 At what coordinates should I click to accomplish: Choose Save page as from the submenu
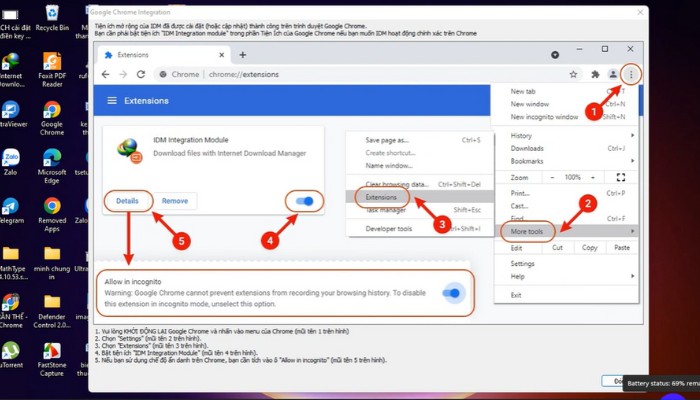click(420, 140)
